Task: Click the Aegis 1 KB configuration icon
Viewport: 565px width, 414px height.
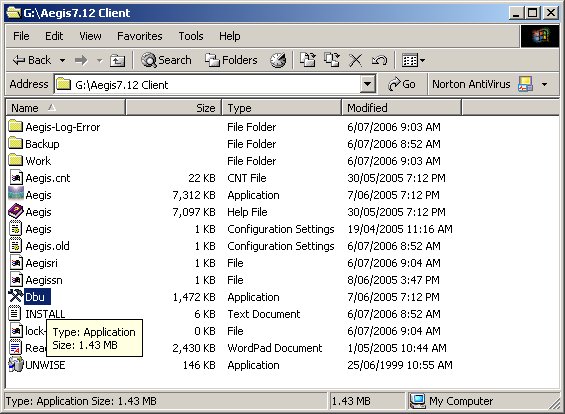Action: point(15,229)
